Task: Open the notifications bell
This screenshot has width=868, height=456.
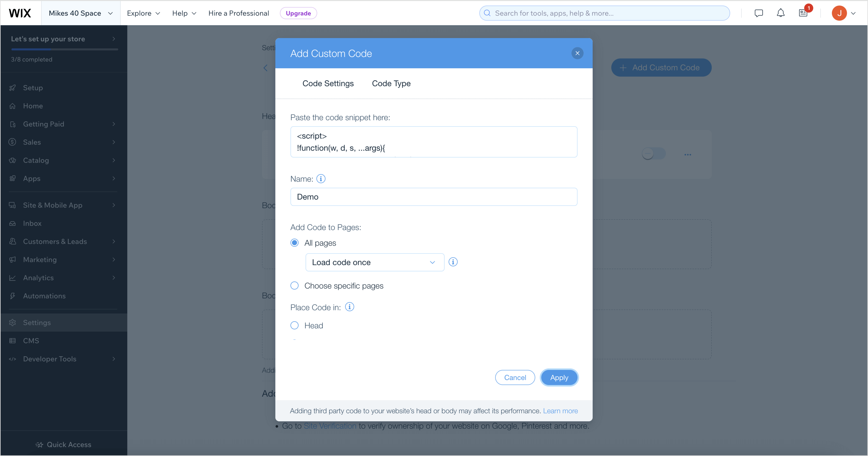Action: pos(780,13)
